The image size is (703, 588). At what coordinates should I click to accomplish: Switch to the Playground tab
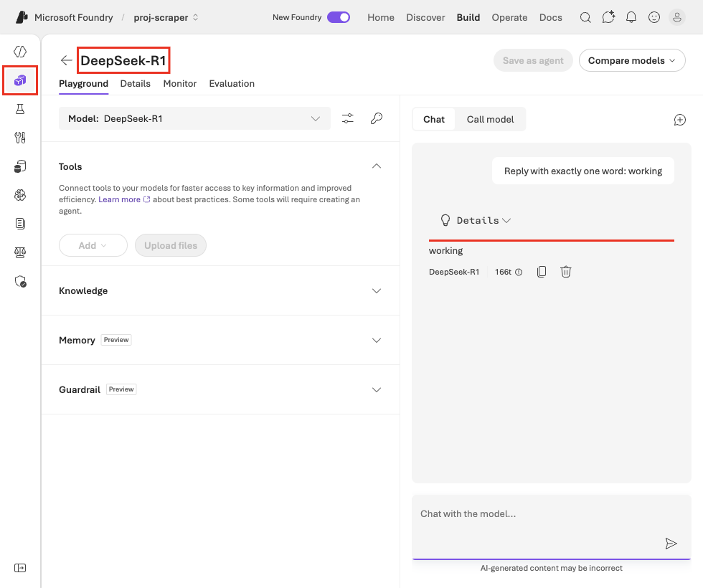[x=83, y=84]
